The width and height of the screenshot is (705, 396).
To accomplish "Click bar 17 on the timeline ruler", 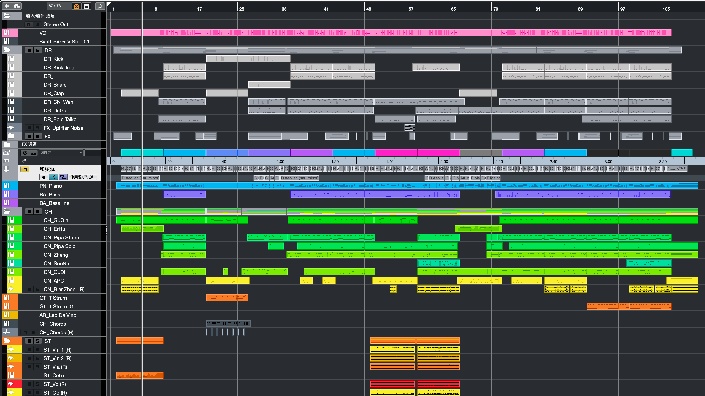I will (x=199, y=9).
